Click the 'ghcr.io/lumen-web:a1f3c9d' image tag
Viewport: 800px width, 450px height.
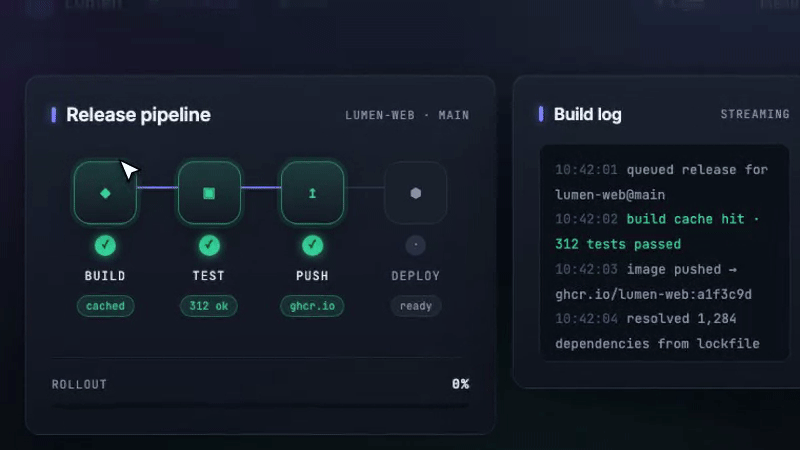tap(654, 294)
